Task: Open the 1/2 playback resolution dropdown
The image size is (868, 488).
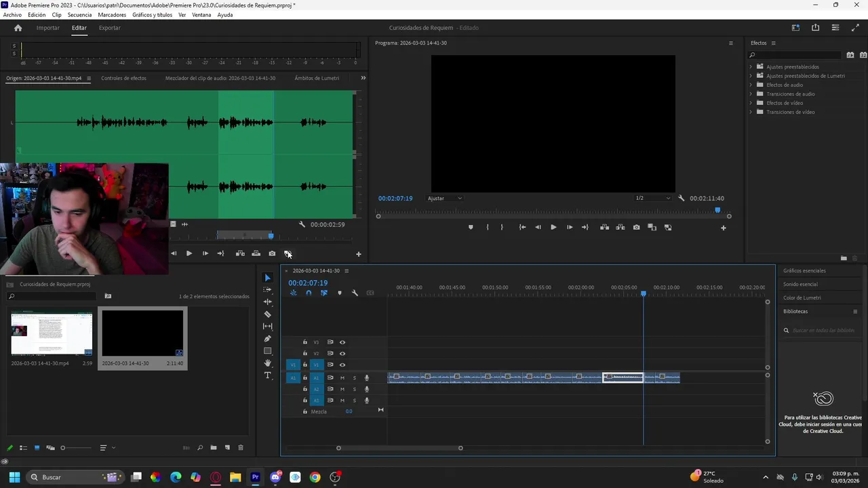Action: [652, 199]
